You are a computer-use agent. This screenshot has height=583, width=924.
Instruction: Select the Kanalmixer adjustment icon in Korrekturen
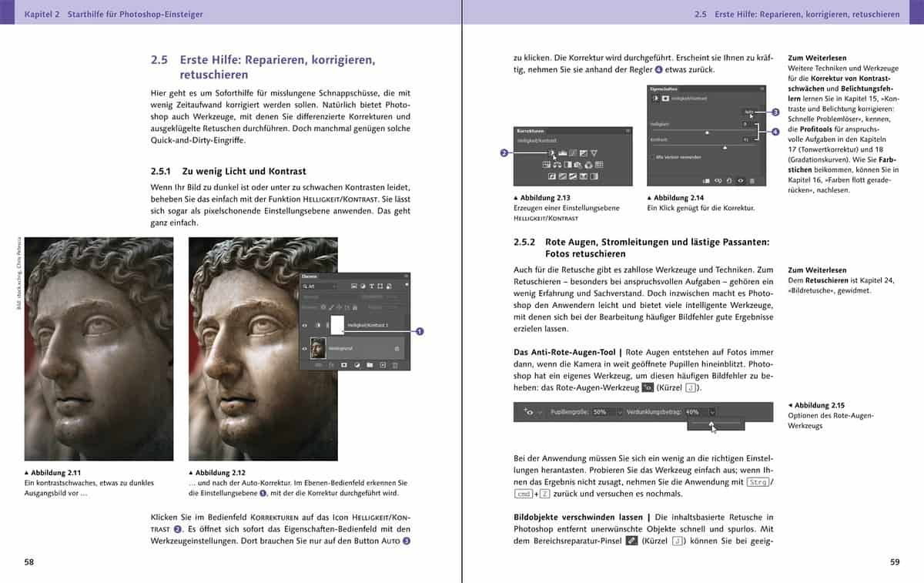(588, 164)
